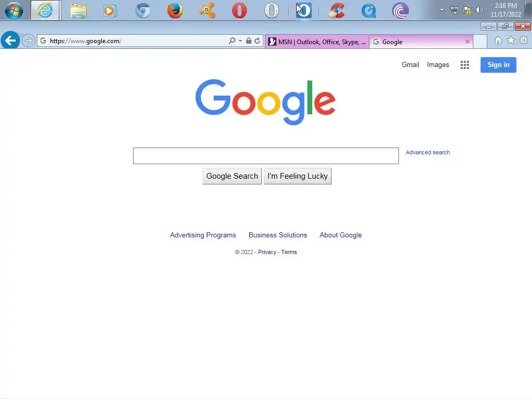Screen dimensions: 532x399
Task: Open the gray Opera icon in taskbar
Action: 271,10
